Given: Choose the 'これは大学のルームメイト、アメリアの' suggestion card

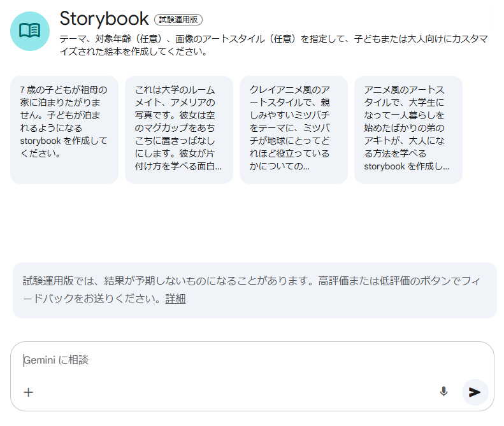Looking at the screenshot, I should pyautogui.click(x=179, y=130).
